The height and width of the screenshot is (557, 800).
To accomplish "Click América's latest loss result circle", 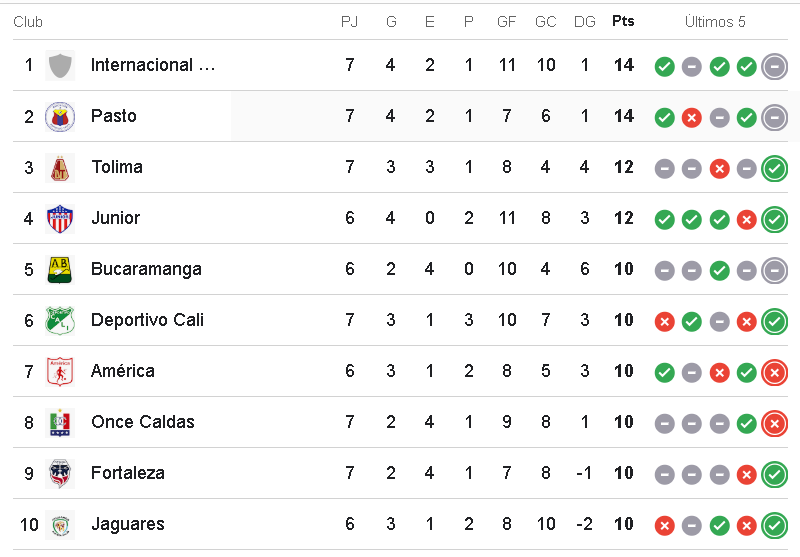I will (x=774, y=372).
